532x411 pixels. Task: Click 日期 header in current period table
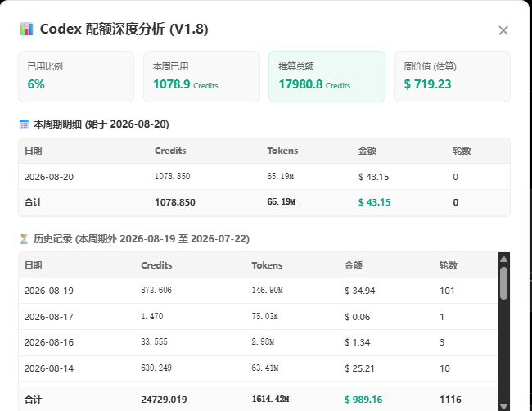34,151
